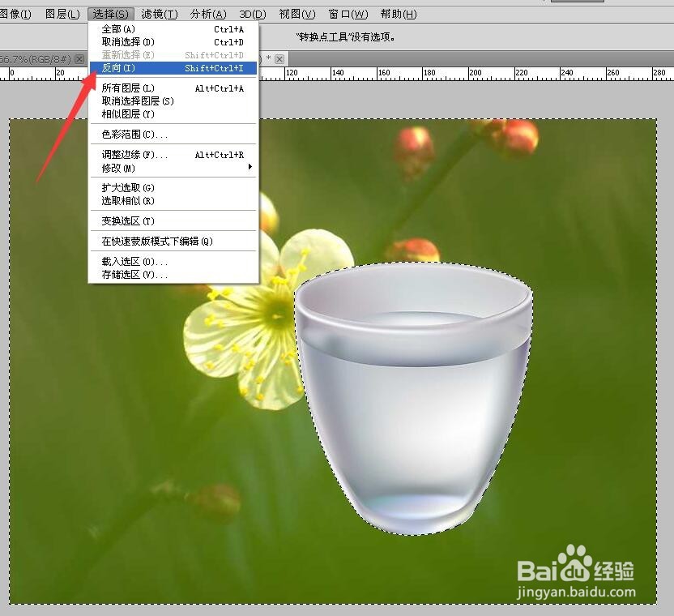Image resolution: width=674 pixels, height=616 pixels.
Task: Choose 取消选择(D) to deselect
Action: 173,42
